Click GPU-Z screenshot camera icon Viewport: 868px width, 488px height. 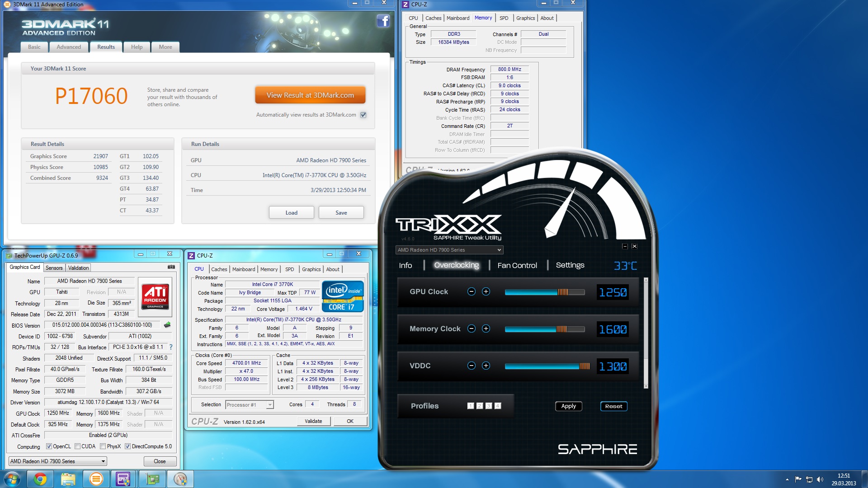[x=171, y=267]
